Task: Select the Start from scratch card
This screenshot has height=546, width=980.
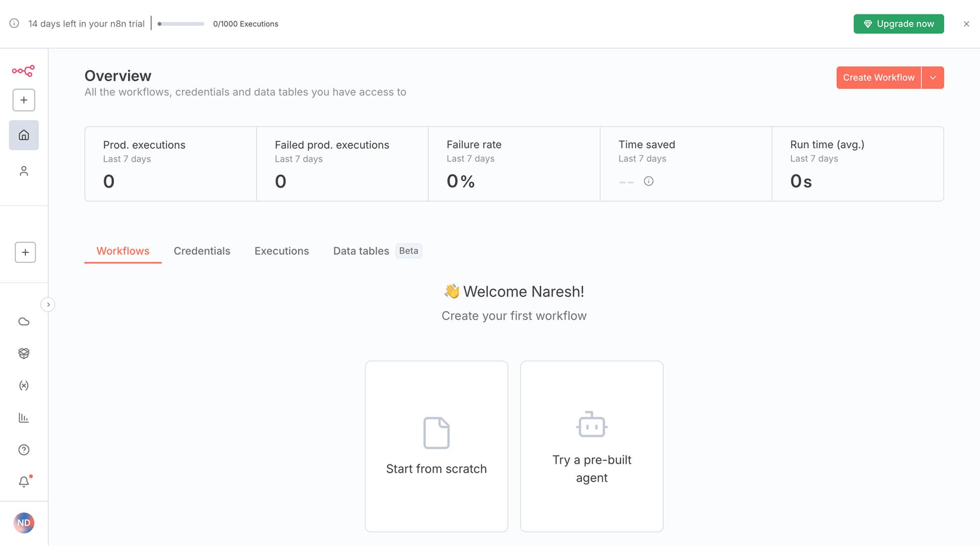Action: pyautogui.click(x=436, y=446)
